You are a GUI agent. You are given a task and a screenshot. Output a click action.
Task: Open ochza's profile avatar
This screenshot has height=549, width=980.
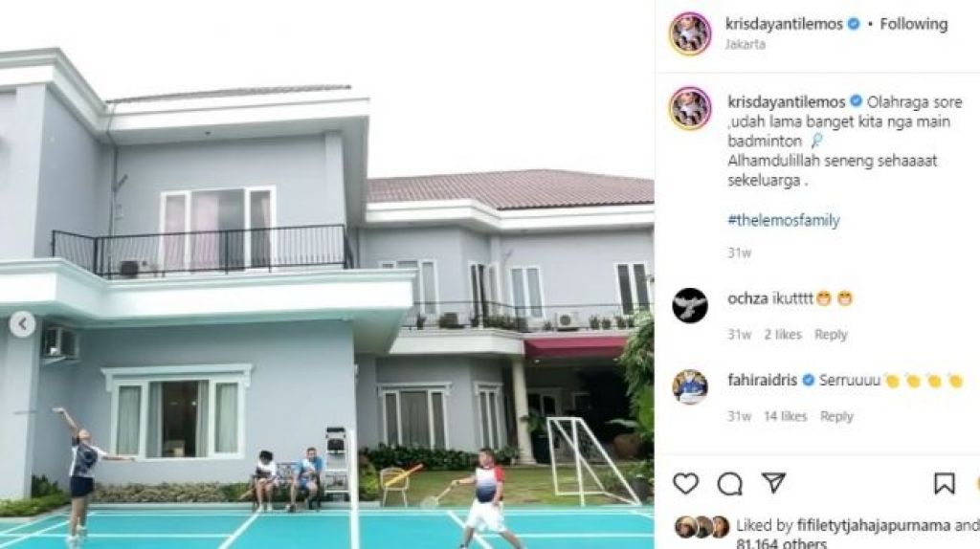pos(690,305)
